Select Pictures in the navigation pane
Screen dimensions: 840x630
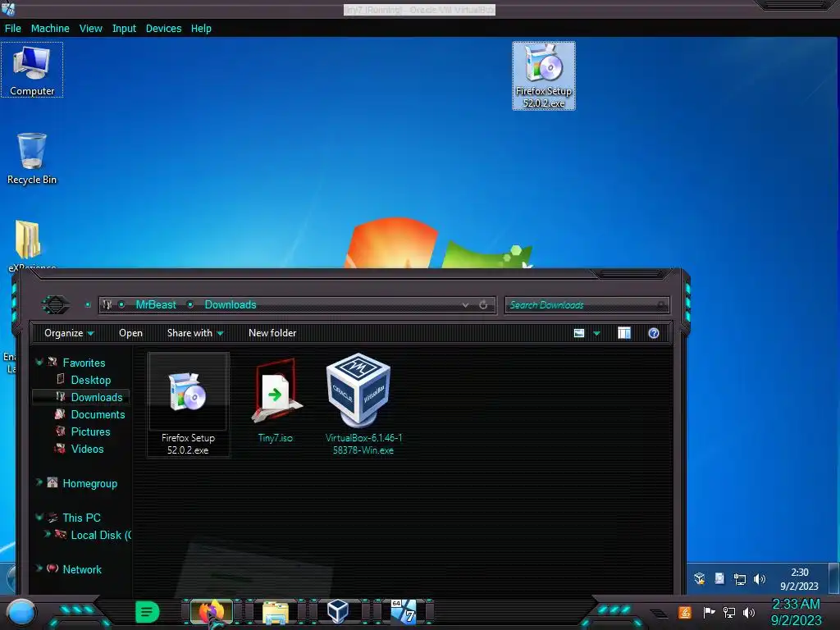90,431
